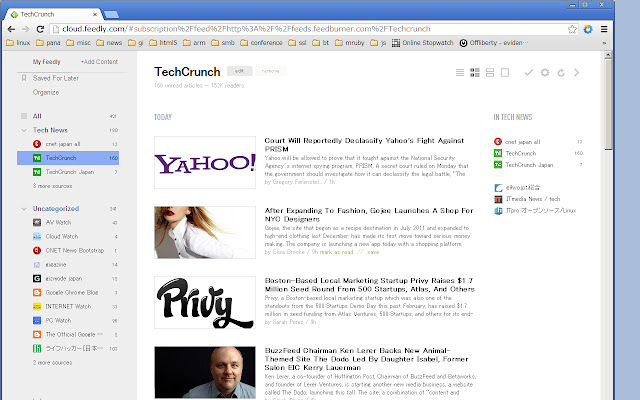
Task: Open a new browser tab
Action: point(111,15)
